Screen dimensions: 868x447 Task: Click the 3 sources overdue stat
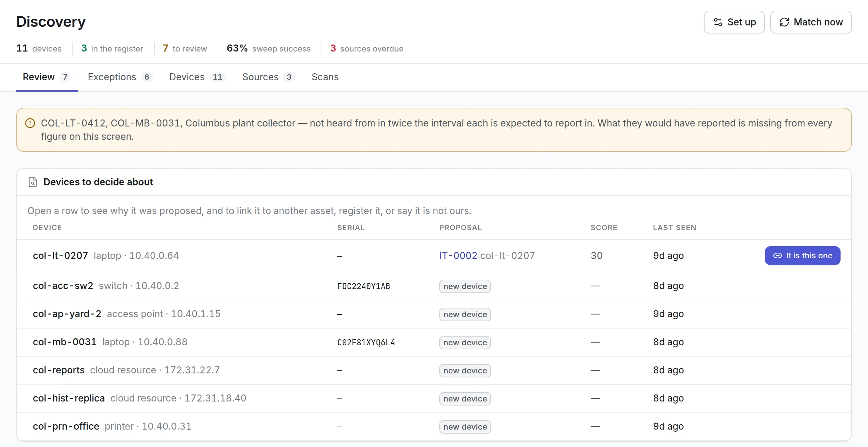point(367,49)
